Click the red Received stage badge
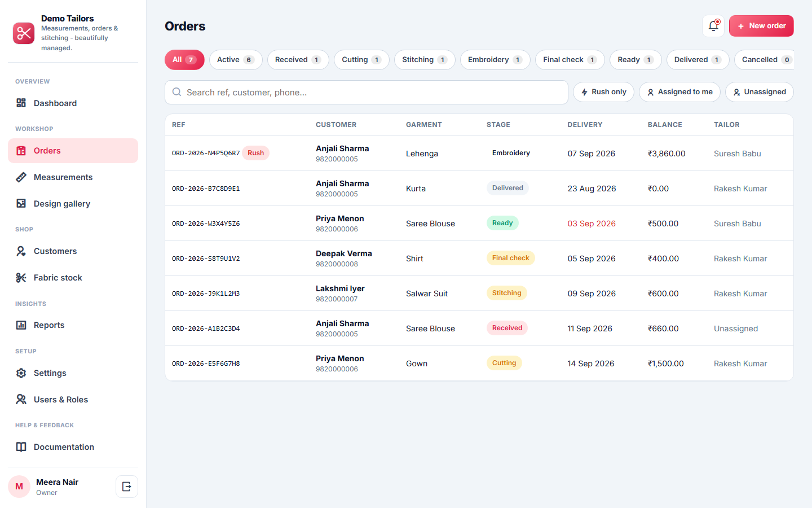The width and height of the screenshot is (812, 508). (507, 328)
